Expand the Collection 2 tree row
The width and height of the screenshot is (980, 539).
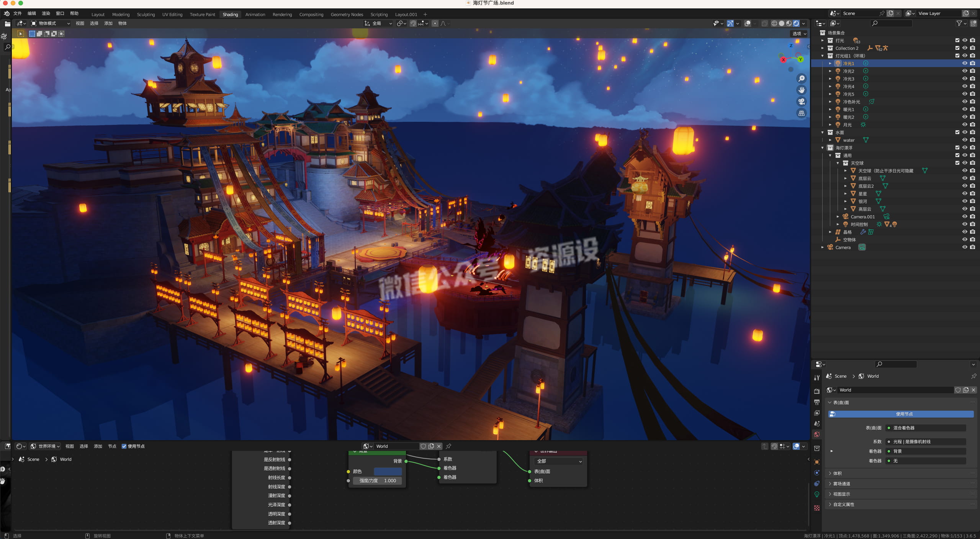pyautogui.click(x=823, y=48)
